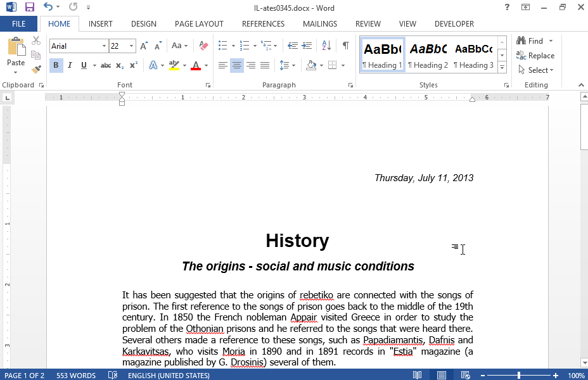The height and width of the screenshot is (380, 588).
Task: Click the ruler tab selector
Action: [7, 98]
